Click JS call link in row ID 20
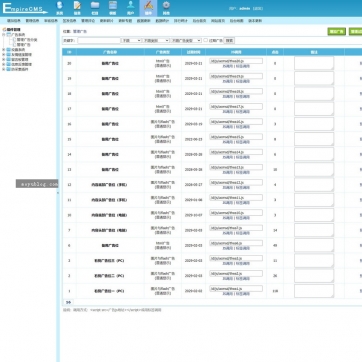The image size is (362, 362). (x=228, y=66)
